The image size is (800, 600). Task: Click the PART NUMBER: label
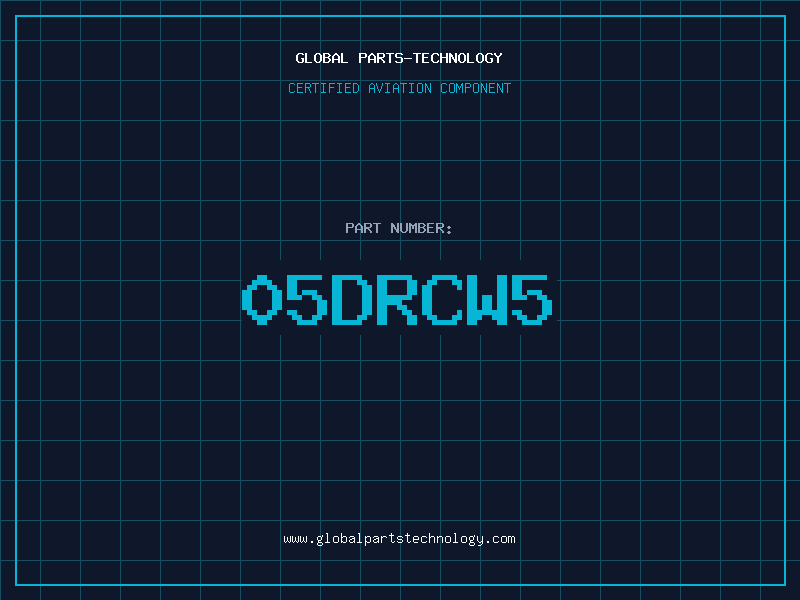click(x=398, y=228)
